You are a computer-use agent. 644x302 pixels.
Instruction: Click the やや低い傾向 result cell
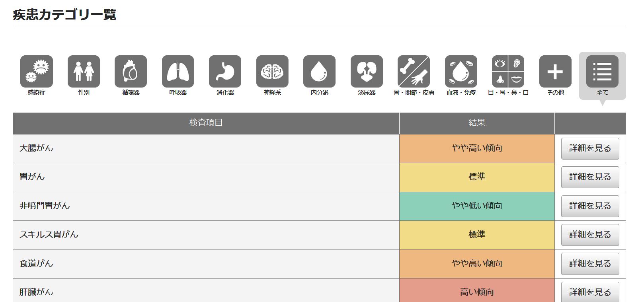point(477,206)
